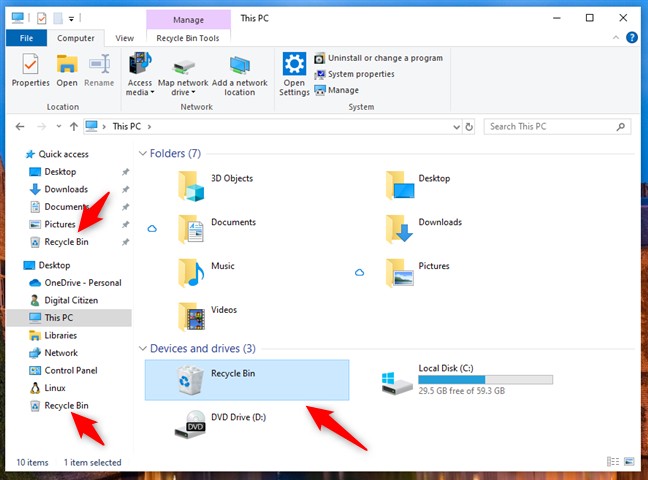This screenshot has height=480, width=648.
Task: Collapse the Devices and drives group
Action: pos(142,349)
